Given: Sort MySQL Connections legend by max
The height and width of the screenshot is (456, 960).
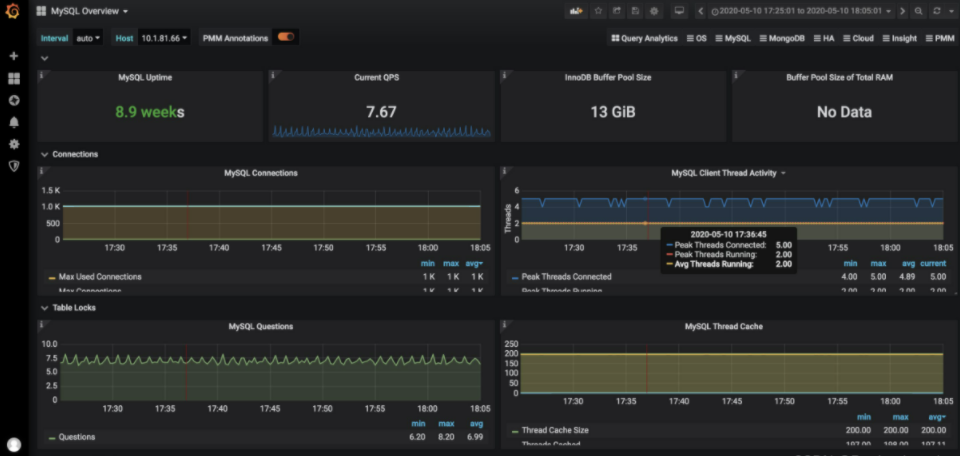Looking at the screenshot, I should pos(452,264).
